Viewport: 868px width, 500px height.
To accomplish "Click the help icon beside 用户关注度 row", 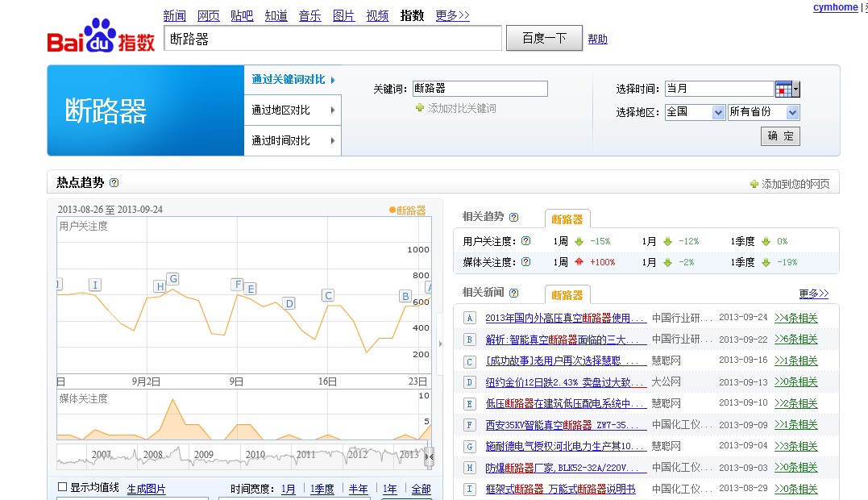I will [x=526, y=241].
